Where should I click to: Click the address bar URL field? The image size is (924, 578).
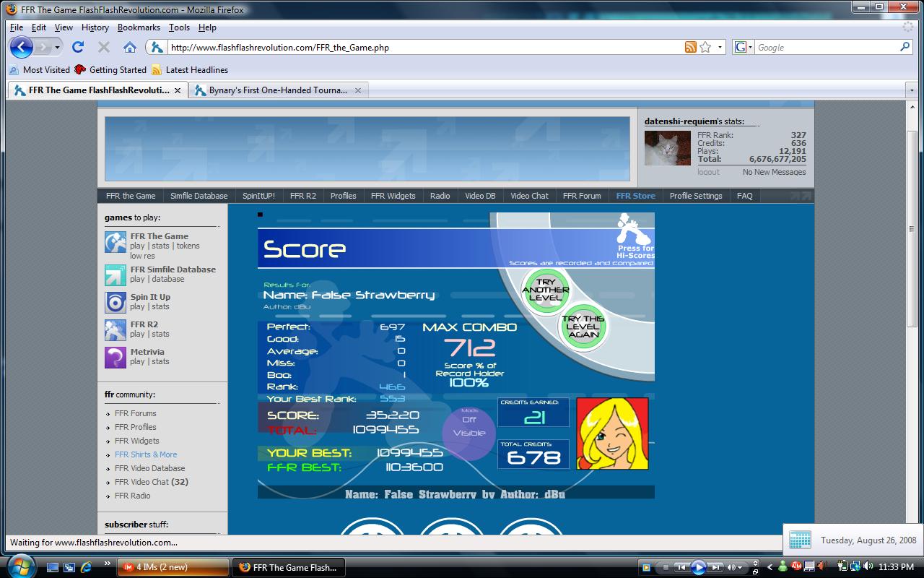pyautogui.click(x=424, y=48)
